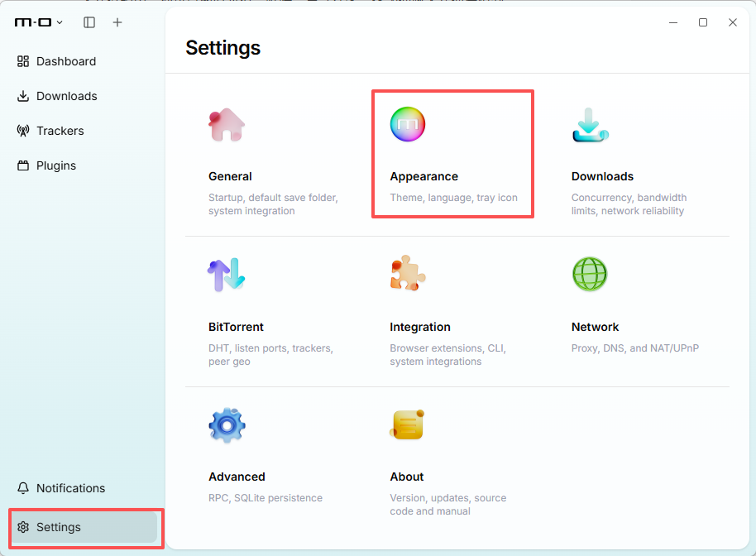Click 'Proxy, DNS, and NAT/UPnP' description
The height and width of the screenshot is (556, 756).
click(x=635, y=348)
